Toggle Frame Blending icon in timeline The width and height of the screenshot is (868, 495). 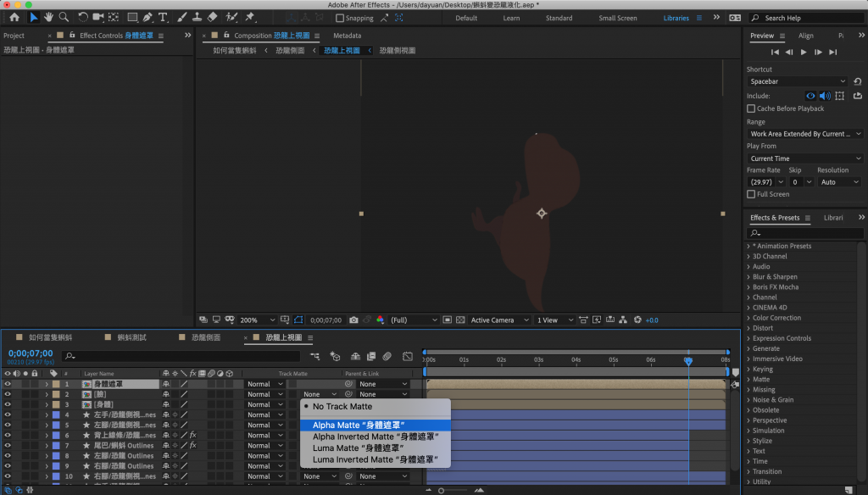[371, 357]
